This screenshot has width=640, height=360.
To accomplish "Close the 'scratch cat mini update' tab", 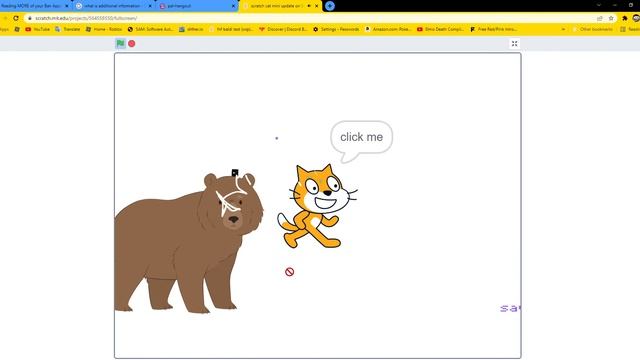I will [316, 6].
